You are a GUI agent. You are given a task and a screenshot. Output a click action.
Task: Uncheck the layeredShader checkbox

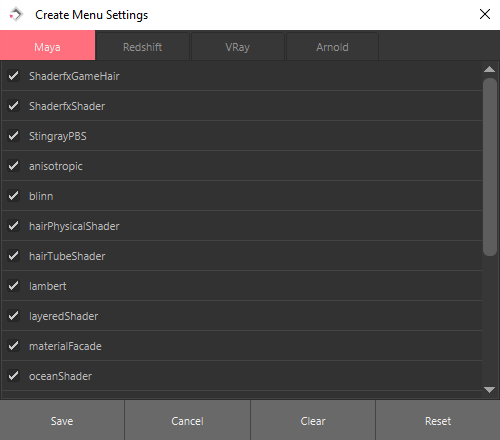(x=14, y=316)
